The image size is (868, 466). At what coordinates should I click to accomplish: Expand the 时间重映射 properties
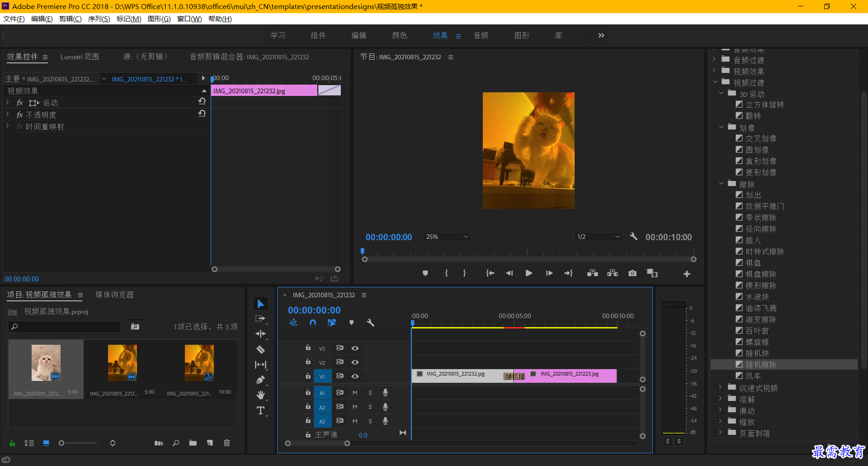[x=8, y=126]
